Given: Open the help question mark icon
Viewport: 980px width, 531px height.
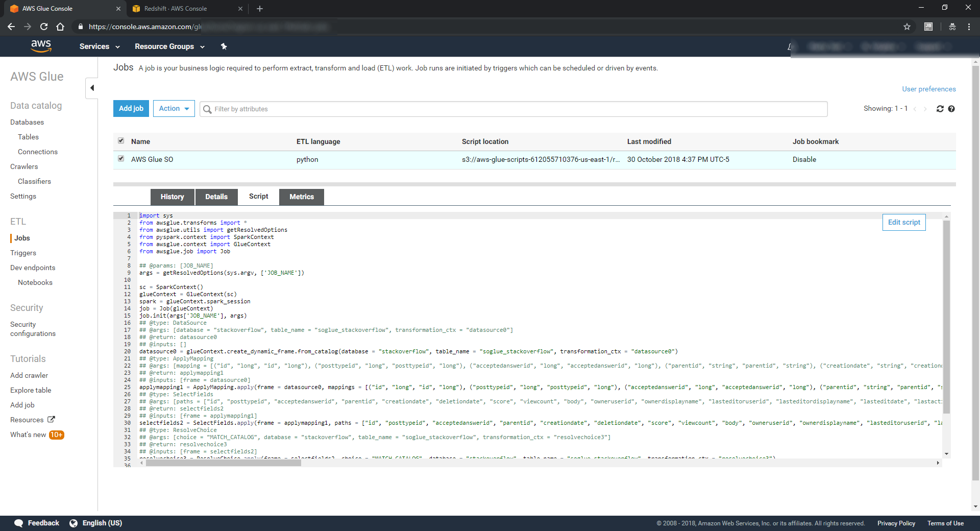Looking at the screenshot, I should 951,109.
